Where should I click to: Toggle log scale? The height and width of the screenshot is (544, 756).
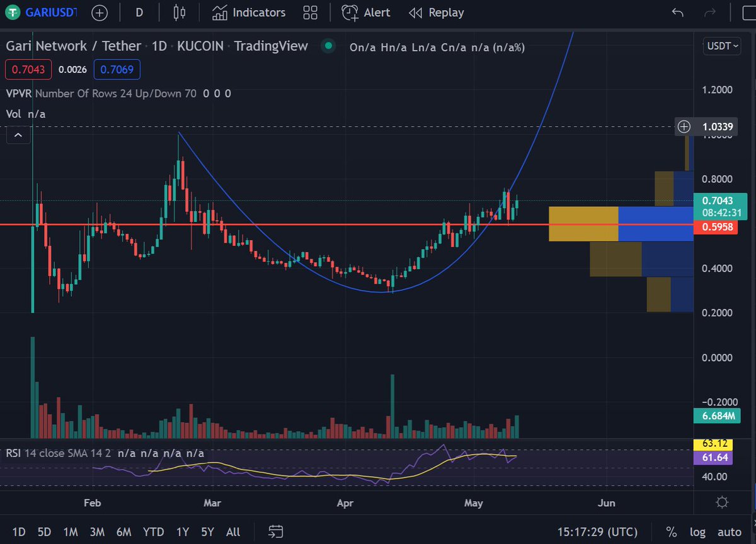[697, 532]
